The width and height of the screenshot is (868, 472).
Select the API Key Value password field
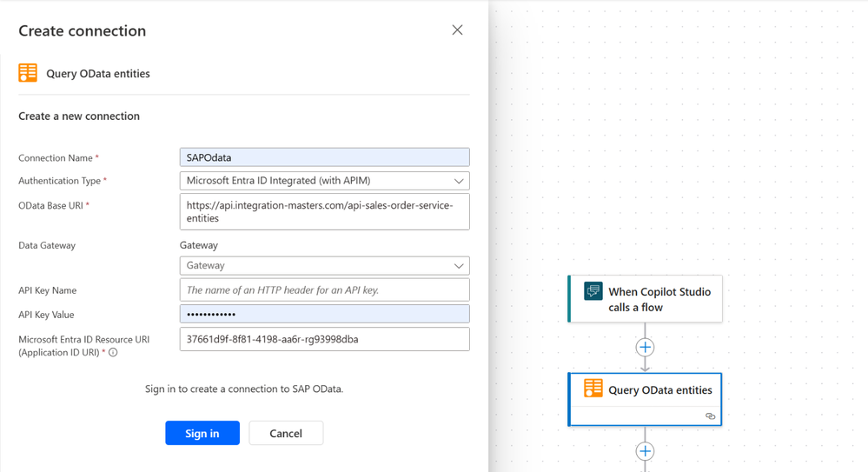pyautogui.click(x=324, y=314)
